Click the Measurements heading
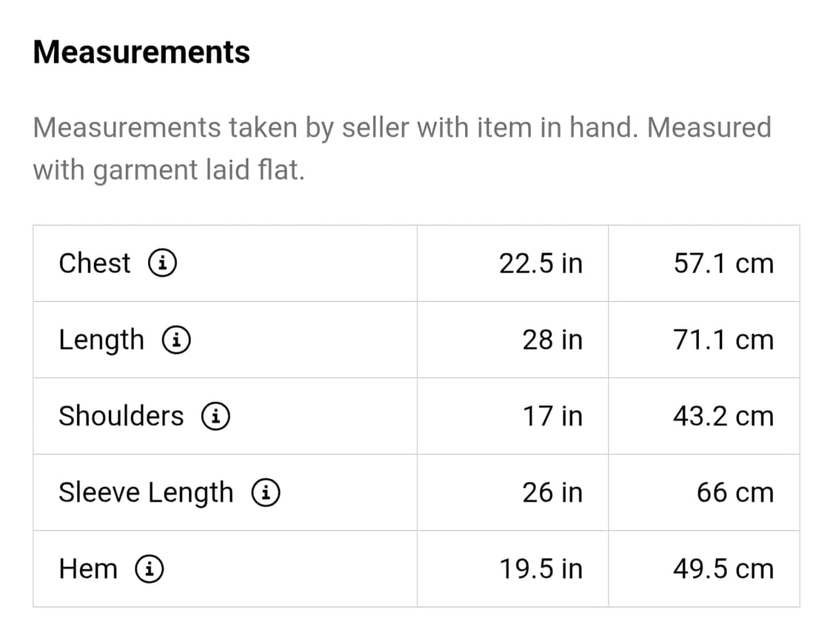 (x=141, y=52)
